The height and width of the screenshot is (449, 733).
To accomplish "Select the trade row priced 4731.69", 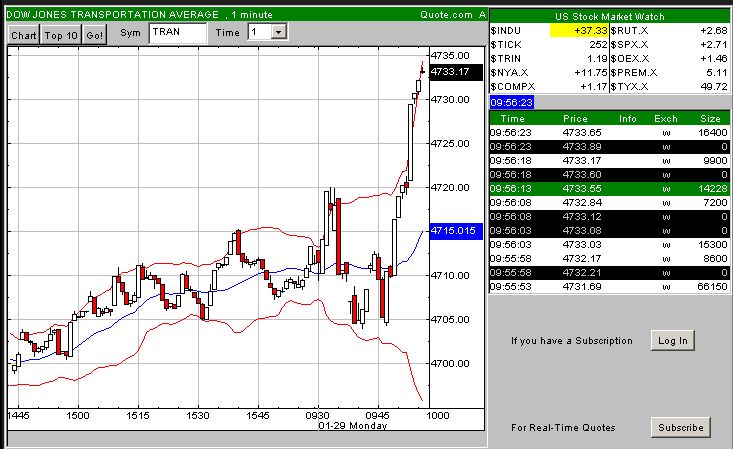I will [609, 287].
